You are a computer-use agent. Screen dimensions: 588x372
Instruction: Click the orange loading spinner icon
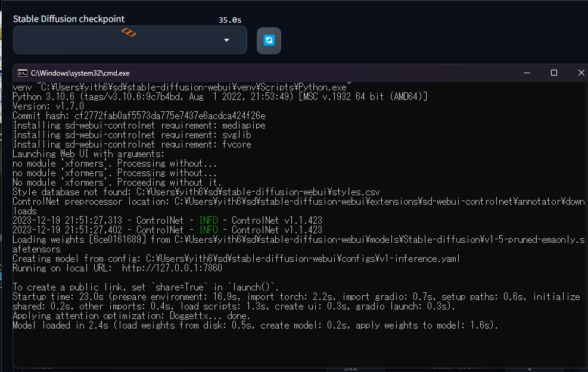point(129,32)
